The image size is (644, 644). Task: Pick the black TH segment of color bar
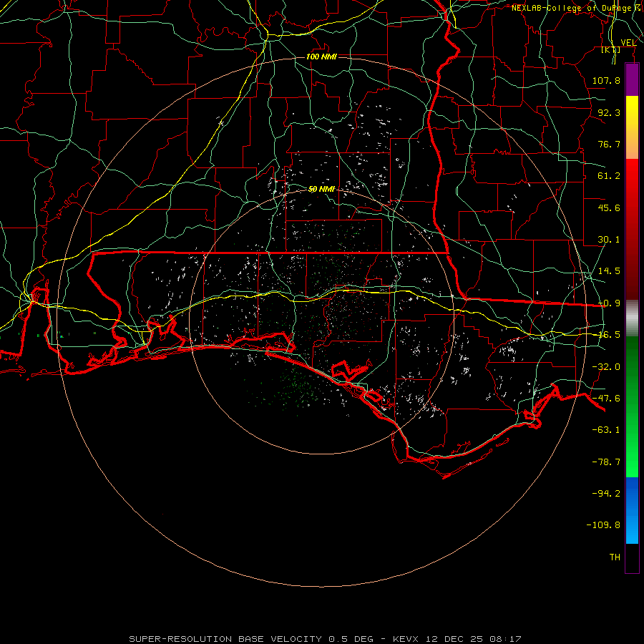point(632,557)
